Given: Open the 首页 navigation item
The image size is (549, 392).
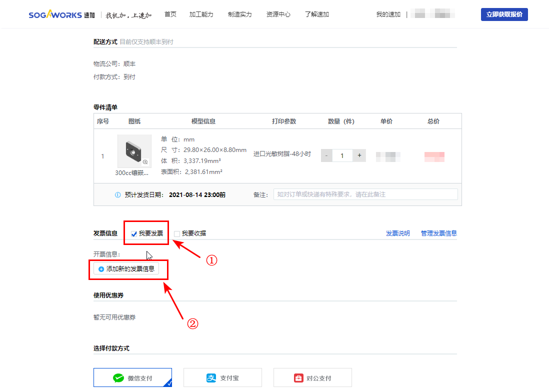Looking at the screenshot, I should pos(170,14).
